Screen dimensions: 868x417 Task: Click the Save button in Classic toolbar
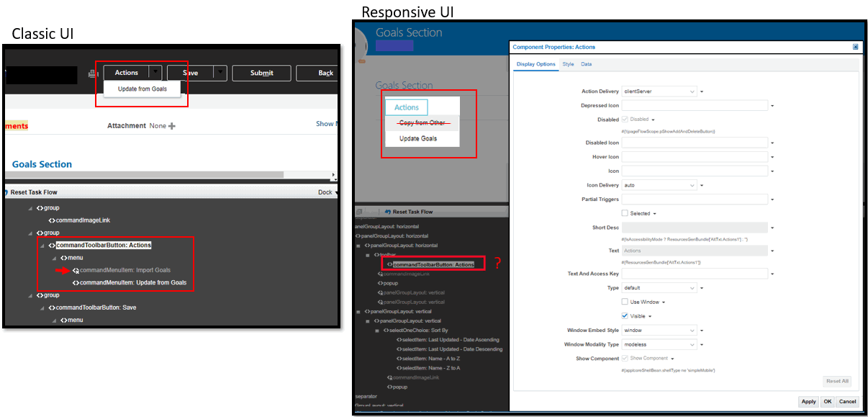pyautogui.click(x=190, y=73)
